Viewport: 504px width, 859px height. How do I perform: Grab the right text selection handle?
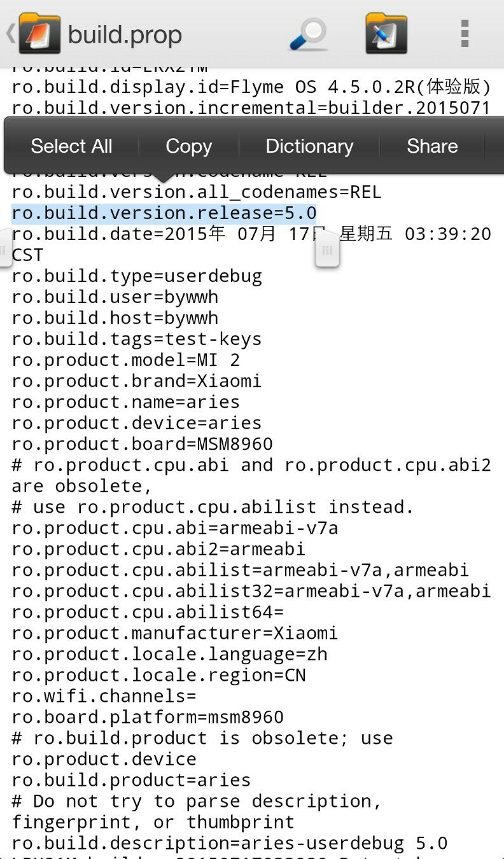click(x=327, y=251)
